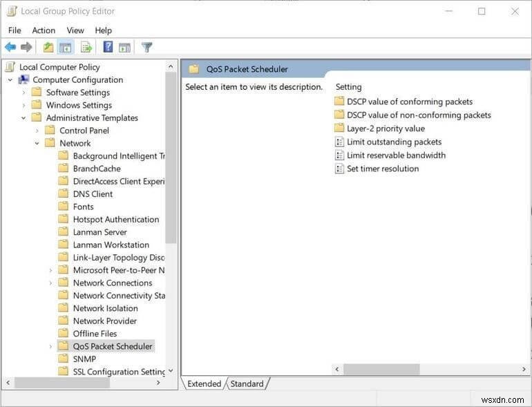Expand the Microsoft Peer-to-Peer node
Image resolution: width=532 pixels, height=407 pixels.
pyautogui.click(x=50, y=270)
